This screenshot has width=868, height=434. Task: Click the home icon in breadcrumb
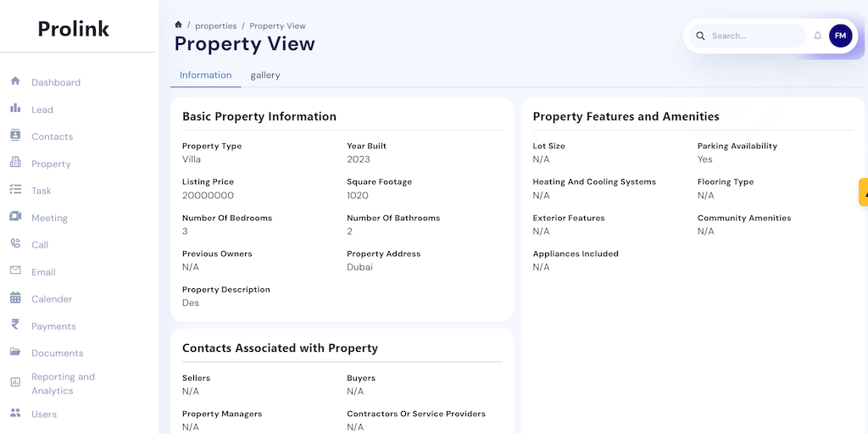click(178, 25)
